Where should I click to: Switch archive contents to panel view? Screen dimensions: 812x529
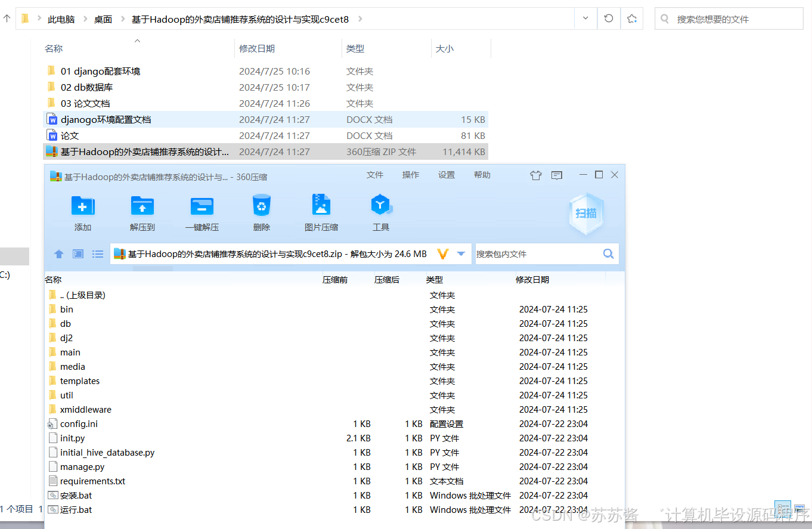[x=78, y=253]
